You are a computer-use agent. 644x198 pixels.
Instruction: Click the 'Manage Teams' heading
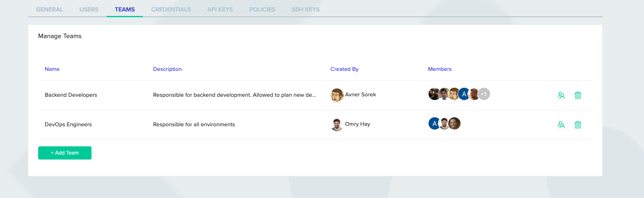[x=60, y=36]
